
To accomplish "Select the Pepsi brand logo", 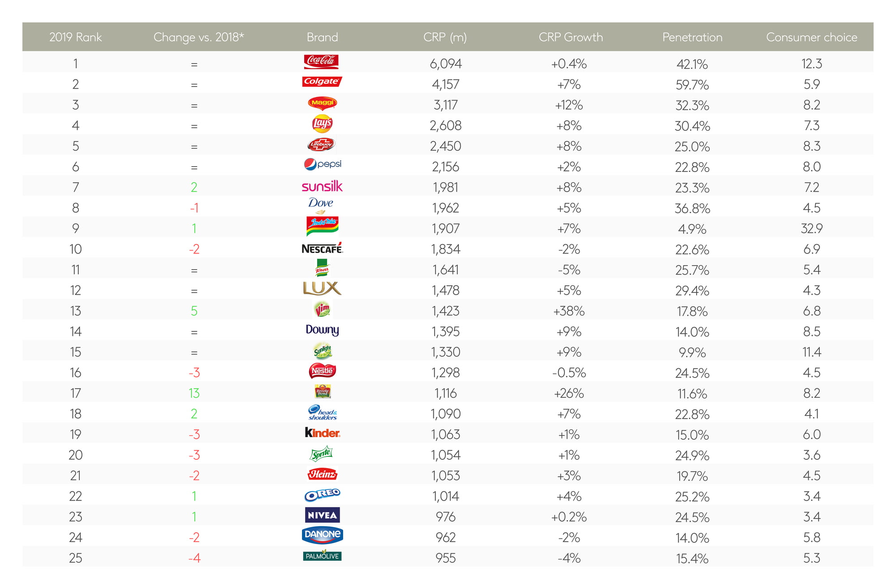I will [x=323, y=164].
